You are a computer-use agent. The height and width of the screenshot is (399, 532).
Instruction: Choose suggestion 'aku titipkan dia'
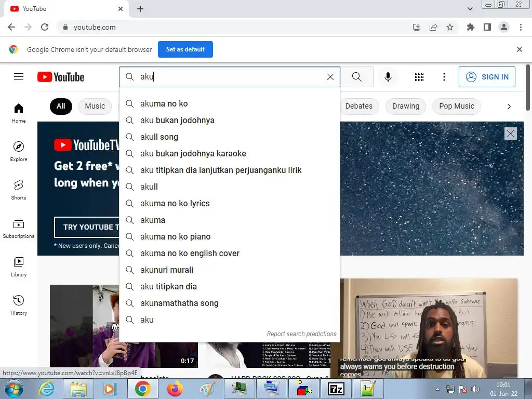tap(230, 286)
